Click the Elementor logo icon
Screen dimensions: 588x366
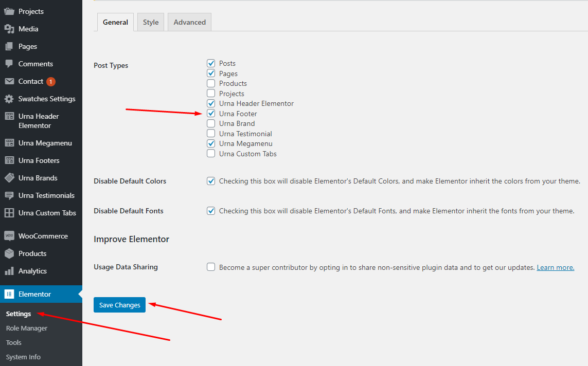point(9,294)
